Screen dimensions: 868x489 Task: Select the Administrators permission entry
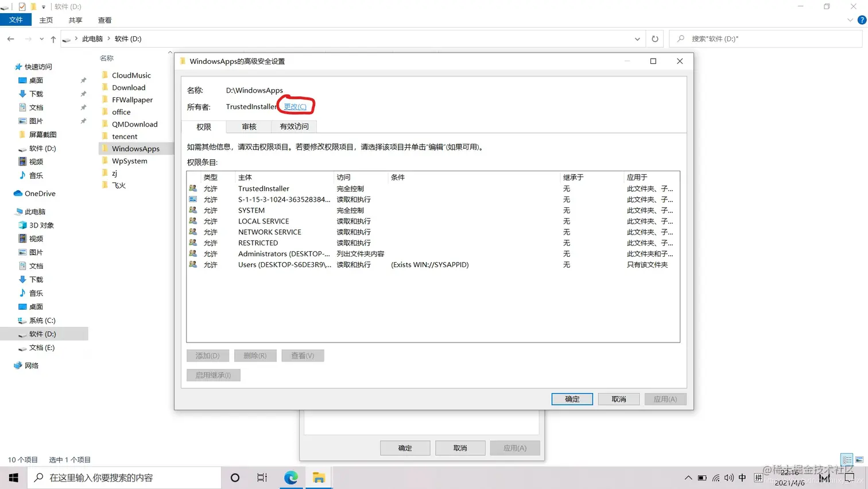433,254
